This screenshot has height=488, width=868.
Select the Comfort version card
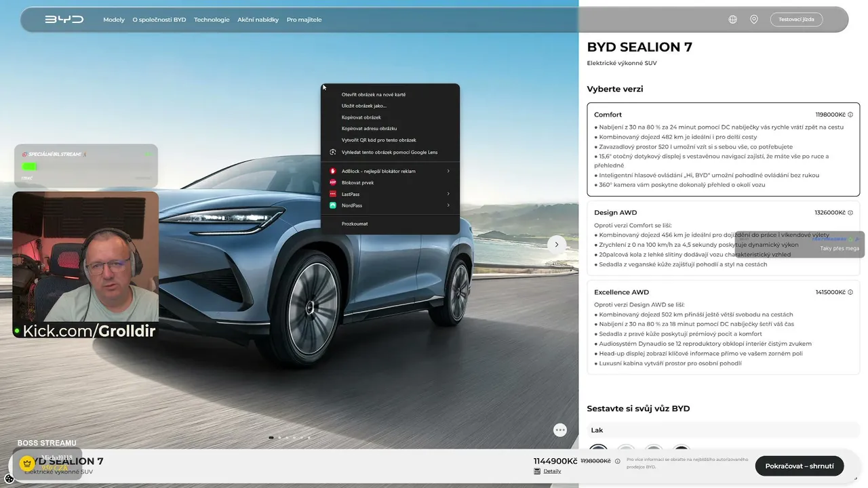click(x=723, y=150)
